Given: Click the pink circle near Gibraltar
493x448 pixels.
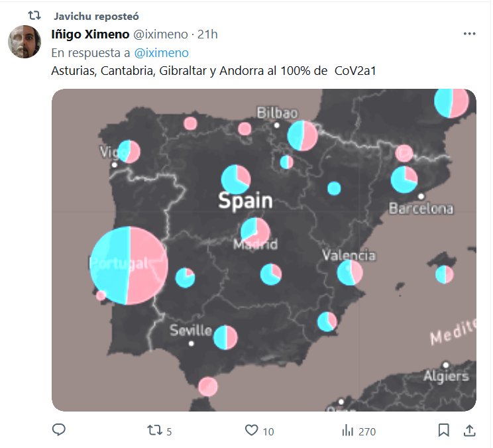Looking at the screenshot, I should [208, 386].
